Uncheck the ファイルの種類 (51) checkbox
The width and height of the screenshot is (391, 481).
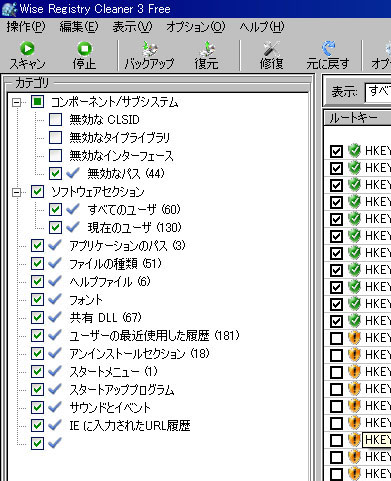tap(37, 264)
